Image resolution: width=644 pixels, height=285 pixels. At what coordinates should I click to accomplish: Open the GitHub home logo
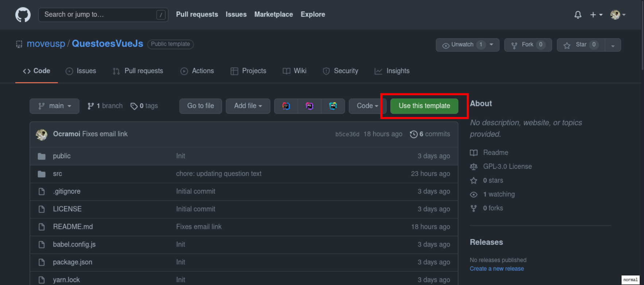23,15
